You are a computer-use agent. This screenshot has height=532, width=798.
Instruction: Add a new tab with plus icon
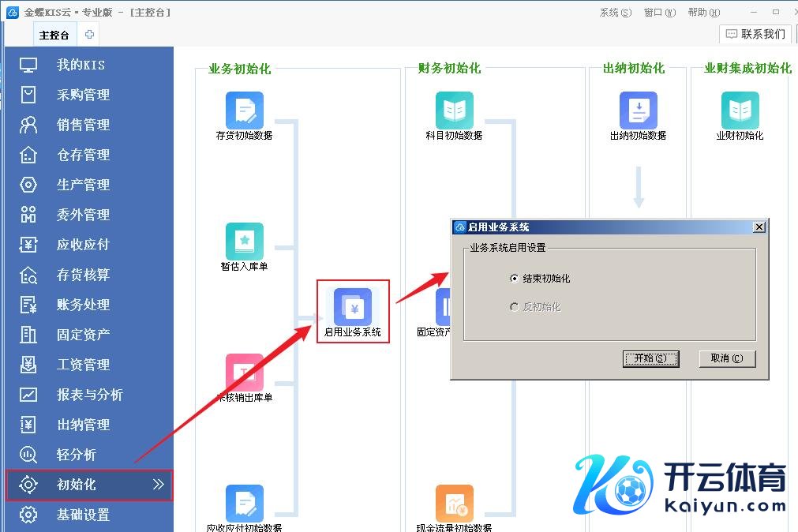click(x=89, y=35)
